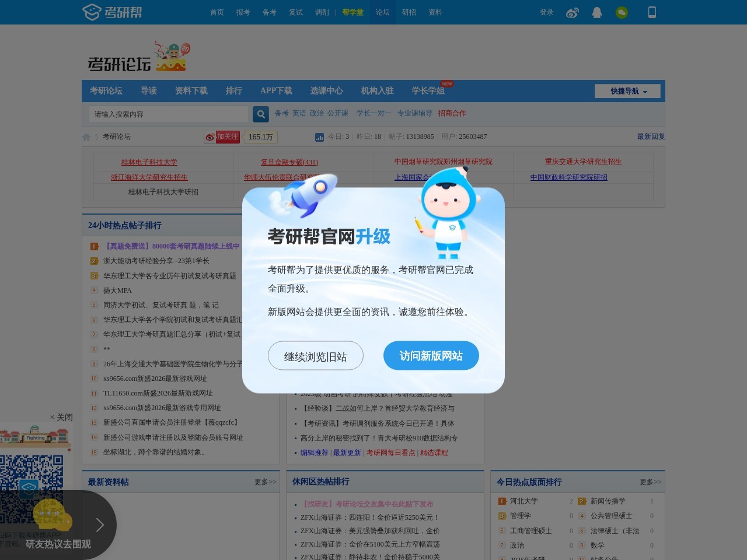Screen dimensions: 747x560
Task: Click the 考研帮 logo icon
Action: pyautogui.click(x=92, y=12)
